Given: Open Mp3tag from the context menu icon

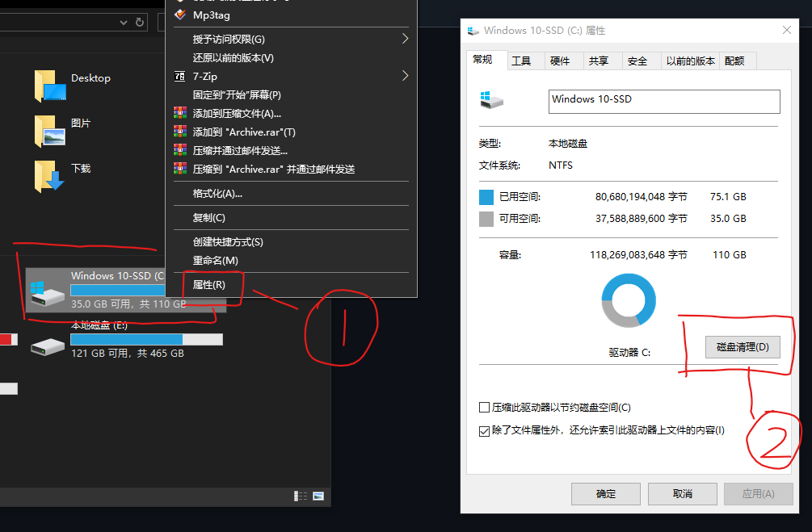Looking at the screenshot, I should 179,15.
